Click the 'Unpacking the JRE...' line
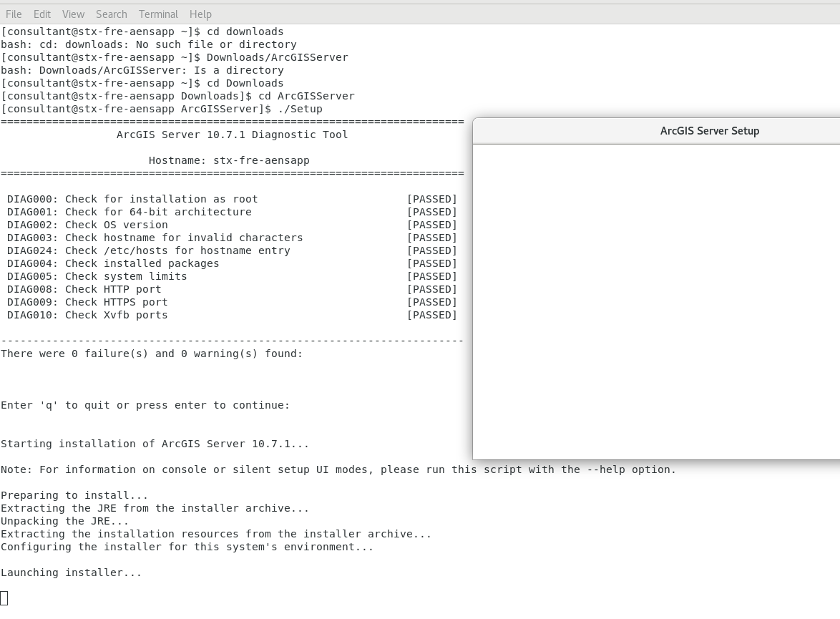 [x=65, y=520]
